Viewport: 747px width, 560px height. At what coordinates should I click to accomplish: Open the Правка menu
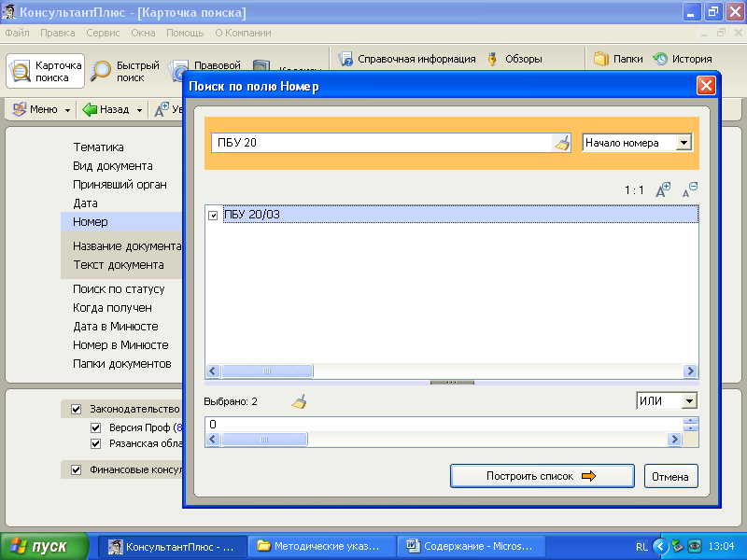(57, 33)
